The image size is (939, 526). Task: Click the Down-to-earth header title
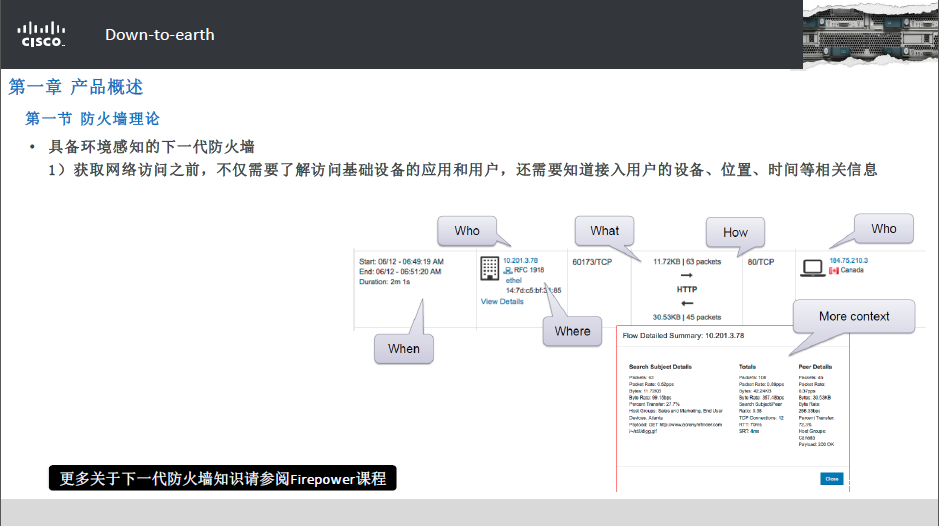pyautogui.click(x=159, y=35)
